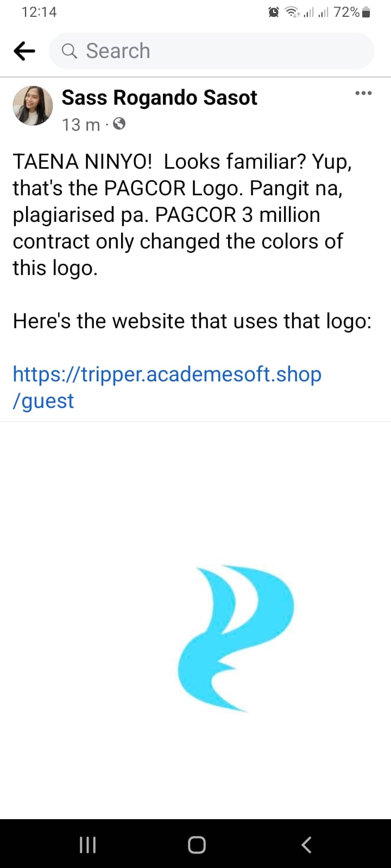Tap the Android home button
Viewport: 391px width, 868px height.
(197, 845)
